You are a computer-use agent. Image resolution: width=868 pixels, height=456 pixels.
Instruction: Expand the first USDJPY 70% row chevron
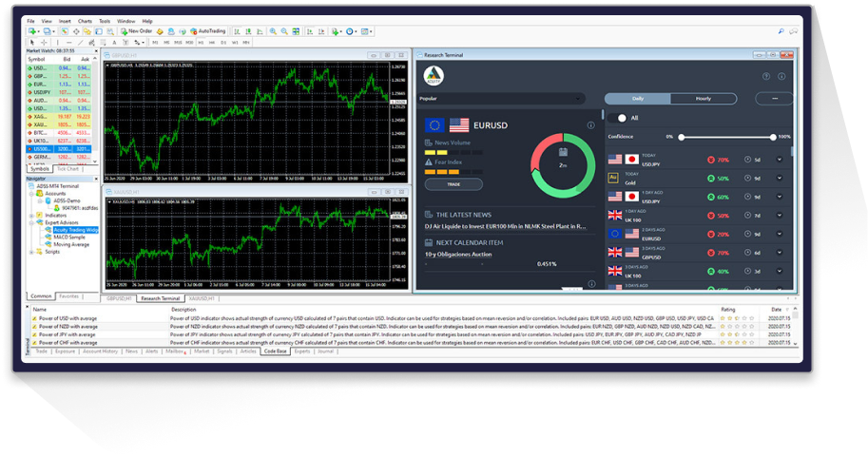coord(780,160)
